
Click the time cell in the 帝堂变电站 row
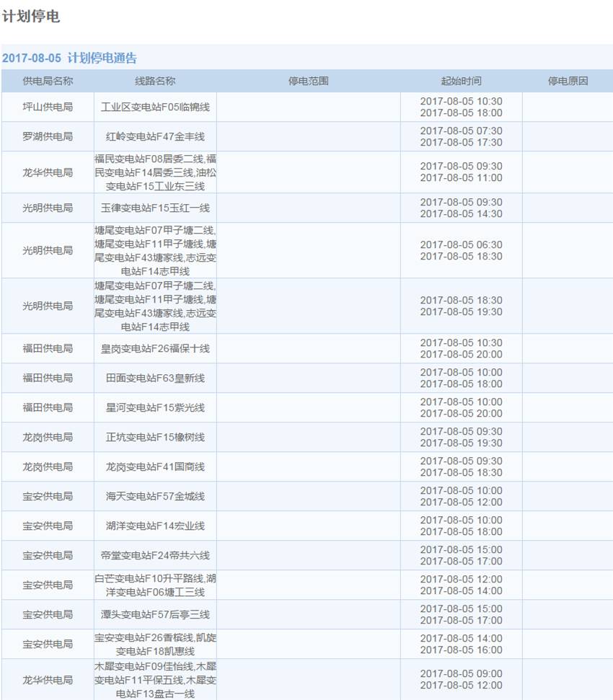(462, 555)
